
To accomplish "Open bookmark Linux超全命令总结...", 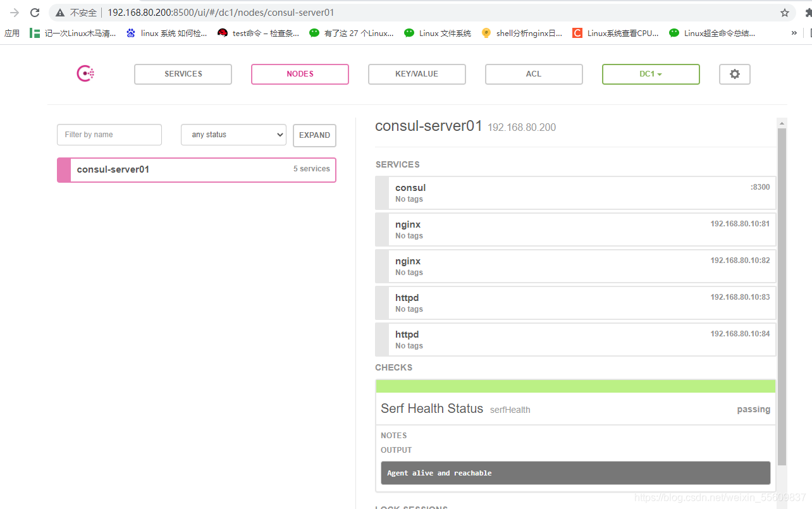I will point(713,34).
